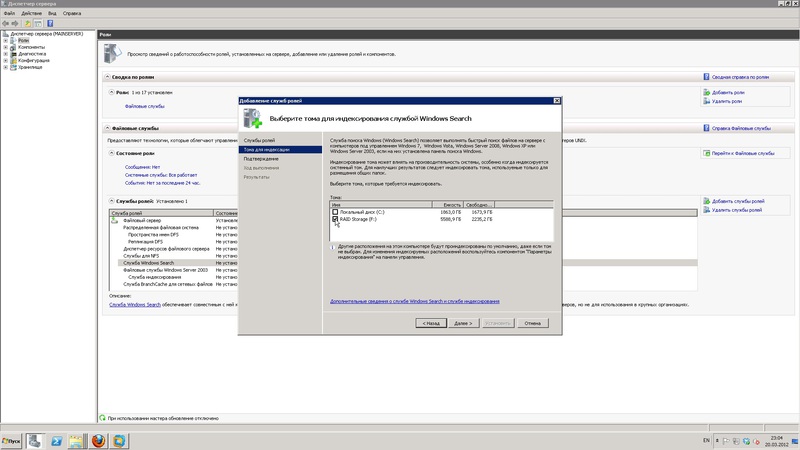Viewport: 800px width, 450px height.
Task: Expand the Роли tree node
Action: point(6,40)
